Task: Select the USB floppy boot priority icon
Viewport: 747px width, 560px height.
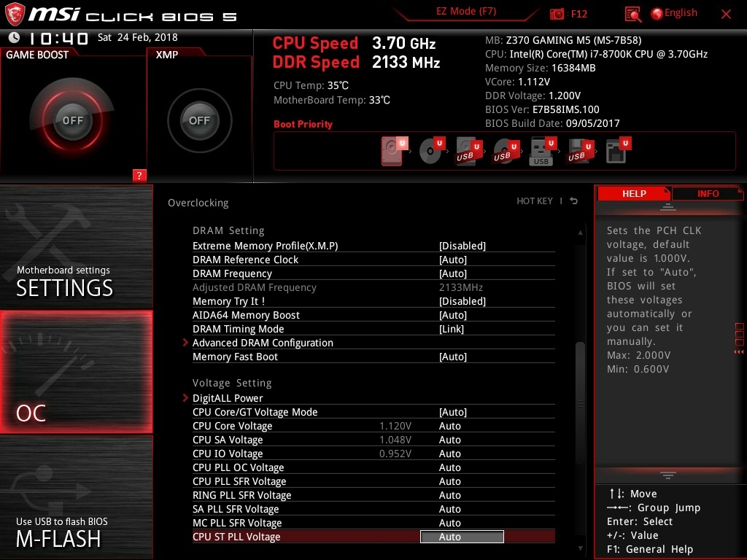Action: [x=580, y=151]
